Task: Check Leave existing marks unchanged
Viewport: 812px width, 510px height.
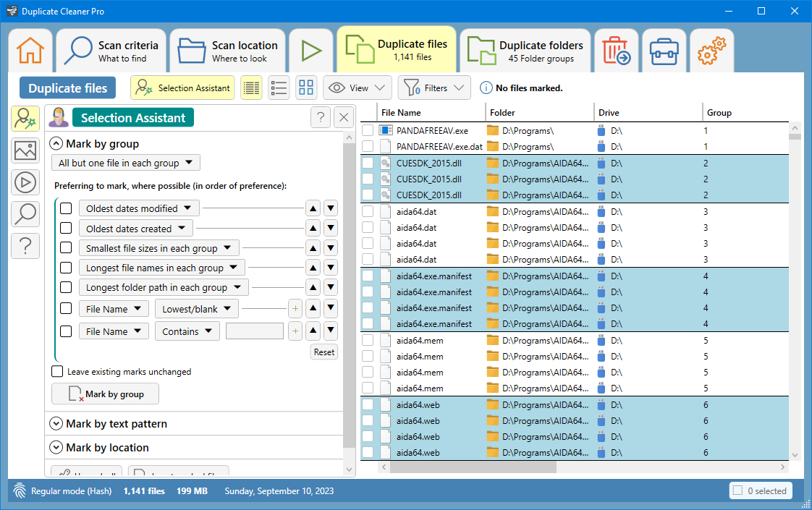Action: coord(57,371)
